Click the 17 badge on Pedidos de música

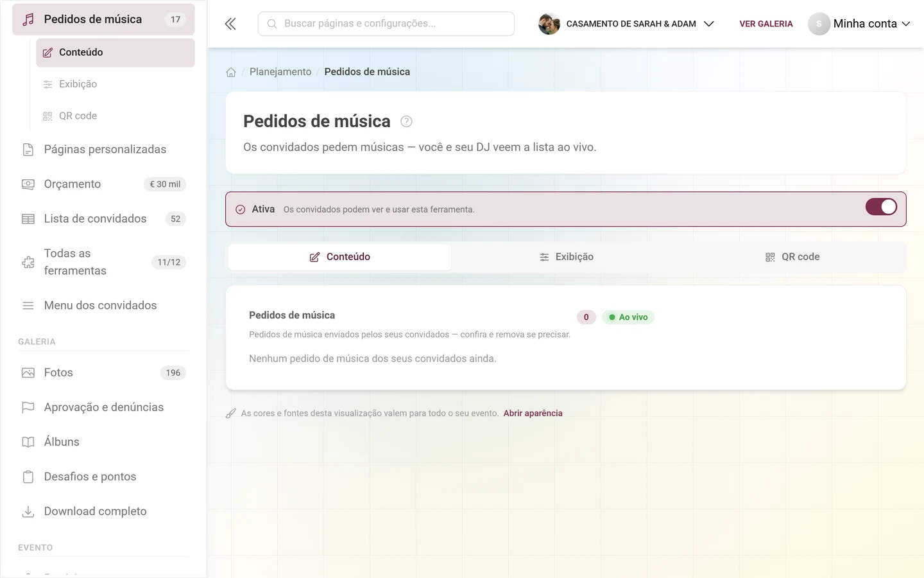(176, 19)
